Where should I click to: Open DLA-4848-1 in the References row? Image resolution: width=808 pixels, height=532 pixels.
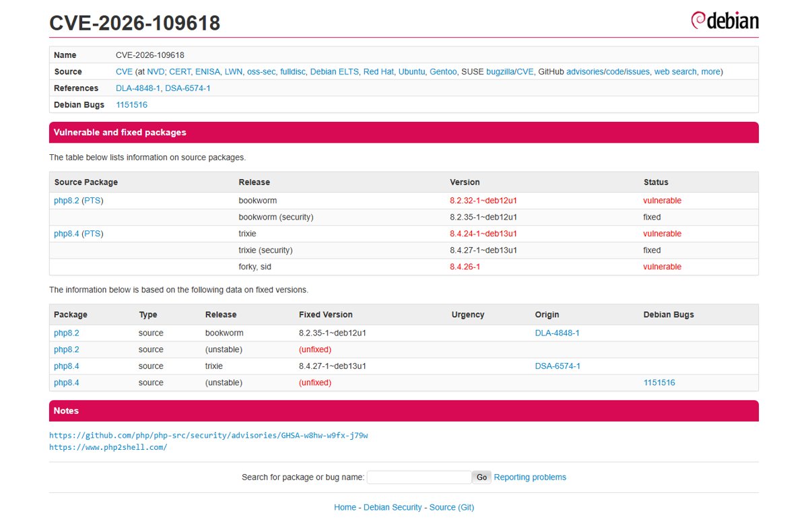click(138, 88)
